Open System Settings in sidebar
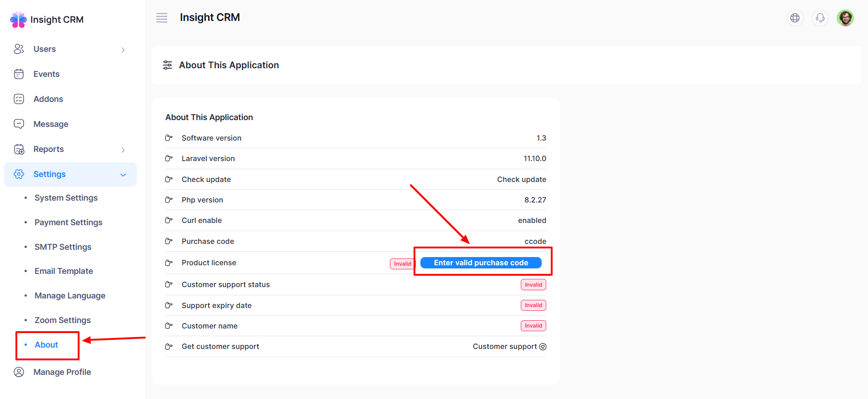The image size is (868, 399). 66,198
